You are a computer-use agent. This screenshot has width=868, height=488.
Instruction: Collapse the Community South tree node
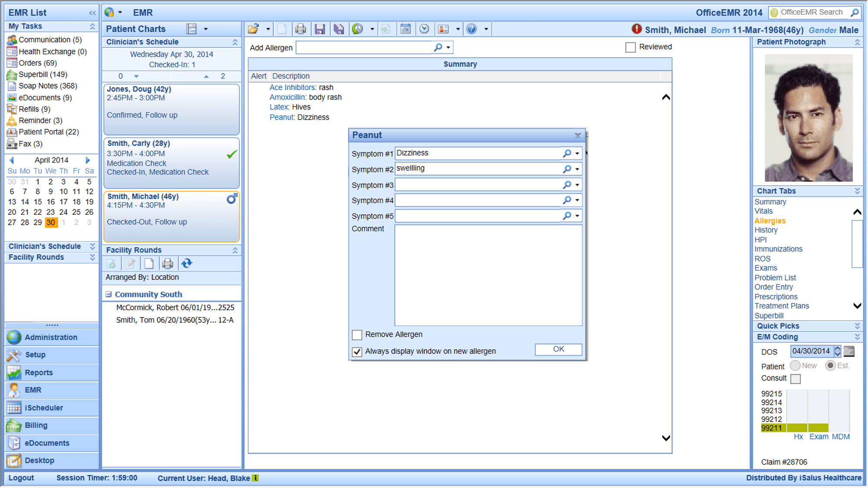[x=108, y=294]
